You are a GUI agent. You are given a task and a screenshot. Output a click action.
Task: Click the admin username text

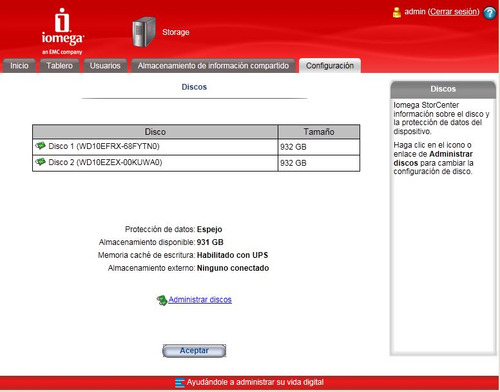point(415,12)
